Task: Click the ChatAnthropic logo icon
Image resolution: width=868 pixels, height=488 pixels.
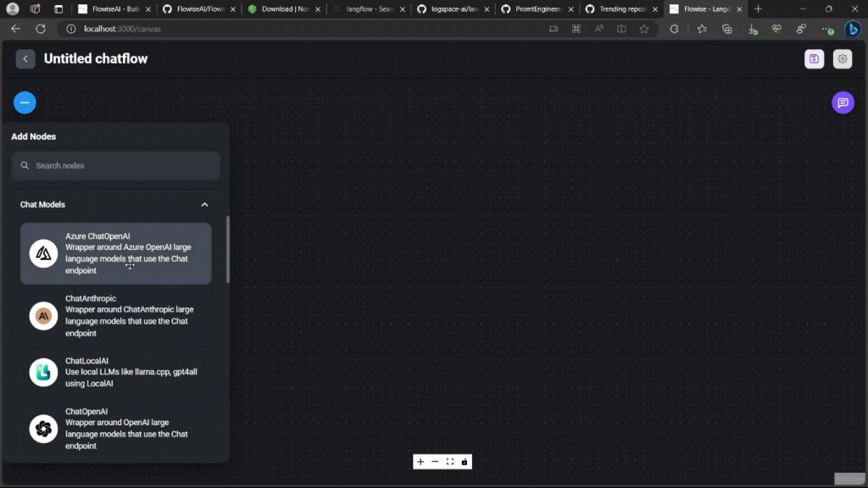Action: [43, 316]
